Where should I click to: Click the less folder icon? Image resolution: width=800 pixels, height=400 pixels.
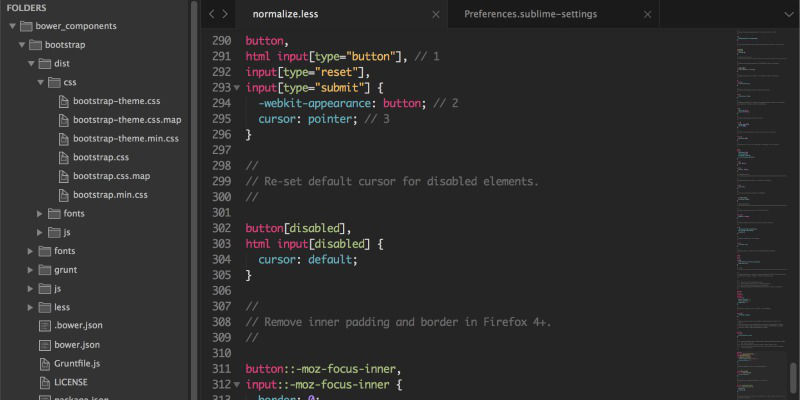tap(45, 308)
